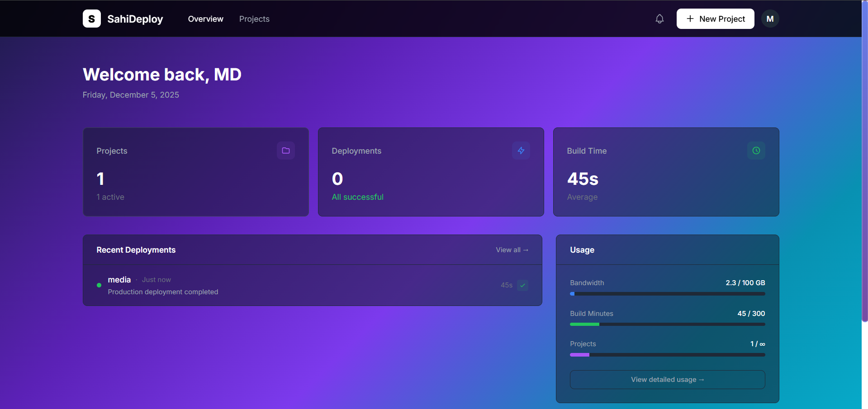The height and width of the screenshot is (409, 868).
Task: Click the folder icon in Projects card
Action: (x=286, y=150)
